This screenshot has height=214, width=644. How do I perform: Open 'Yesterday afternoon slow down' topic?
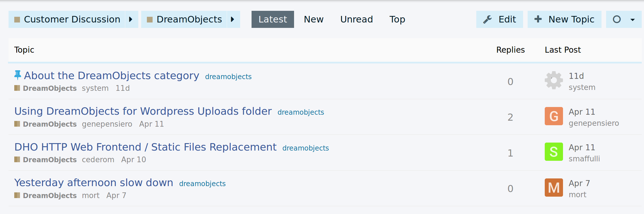click(x=94, y=183)
